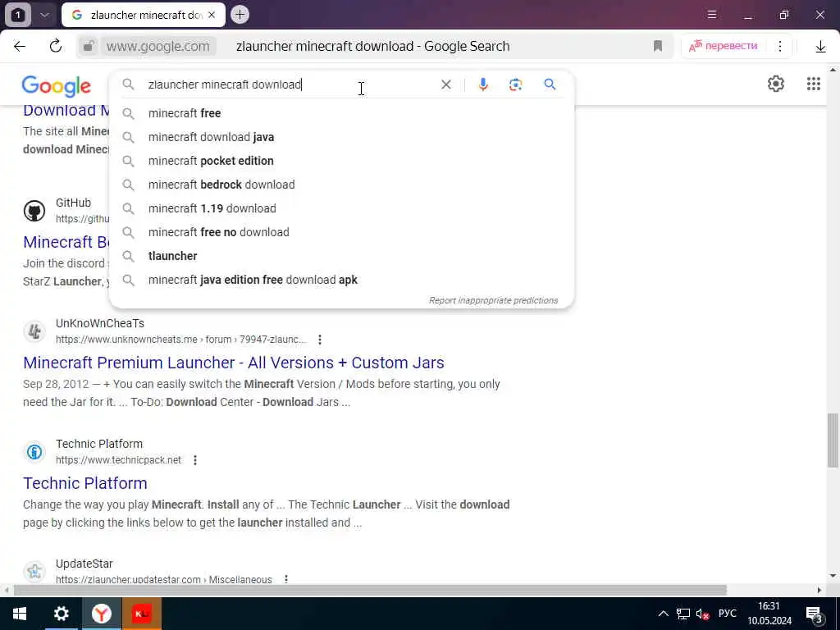
Task: Choose the 'minecraft 1.19 download' suggestion
Action: (341, 208)
